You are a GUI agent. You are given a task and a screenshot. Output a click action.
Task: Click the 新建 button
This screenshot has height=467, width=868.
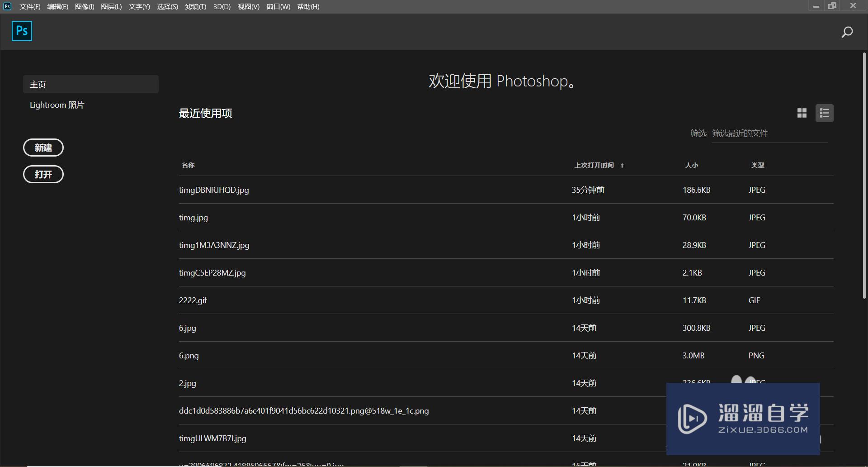tap(43, 148)
